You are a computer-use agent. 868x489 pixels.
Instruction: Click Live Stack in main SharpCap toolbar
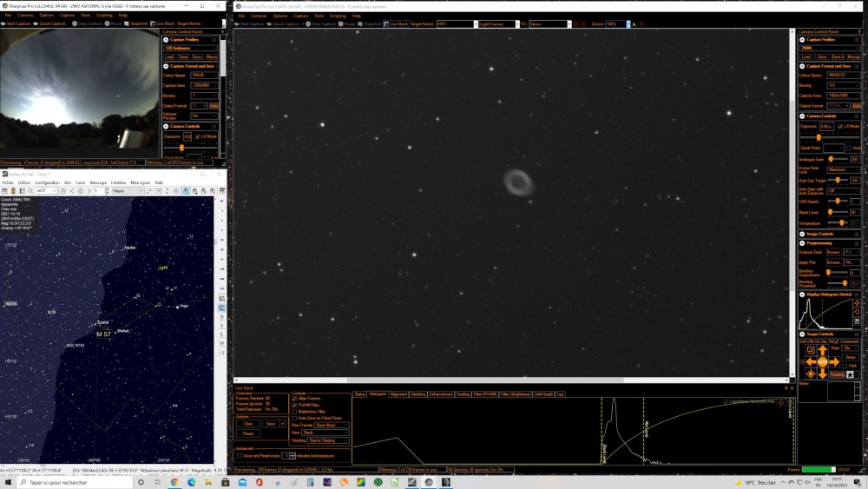click(396, 23)
